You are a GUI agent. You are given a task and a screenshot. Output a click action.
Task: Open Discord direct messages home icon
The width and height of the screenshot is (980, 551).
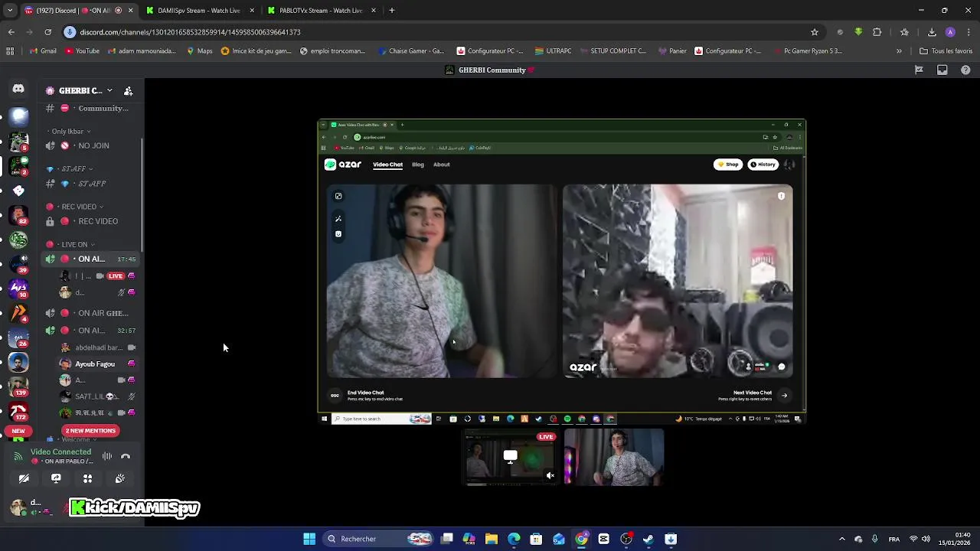[x=18, y=89]
